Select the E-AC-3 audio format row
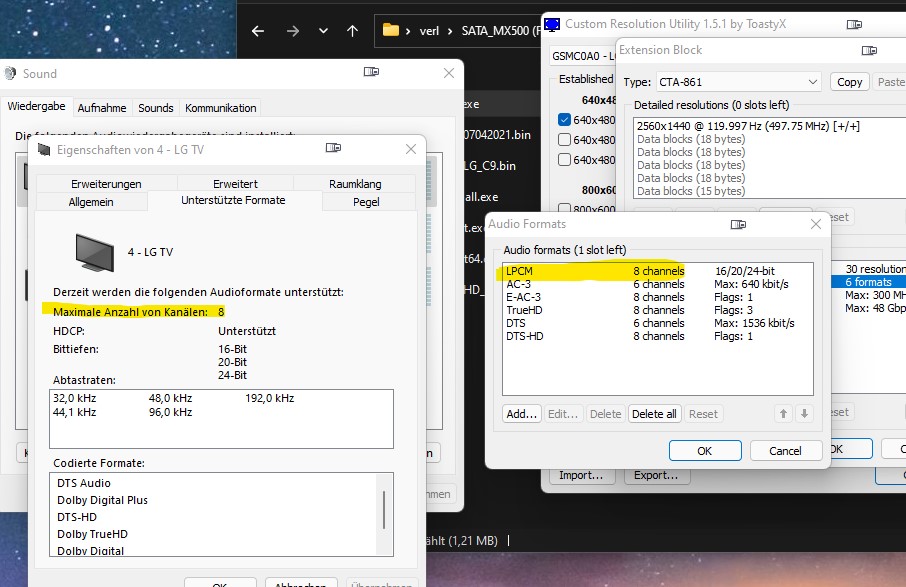This screenshot has height=587, width=906. click(658, 297)
